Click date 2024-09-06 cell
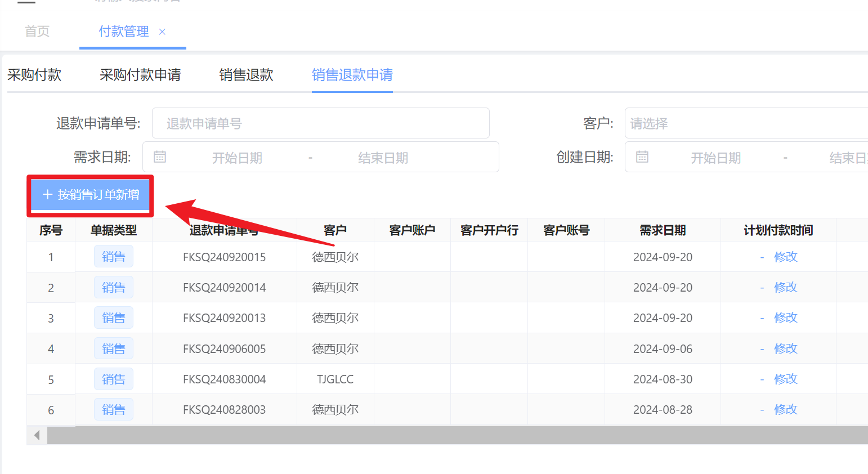This screenshot has width=868, height=474. [663, 349]
